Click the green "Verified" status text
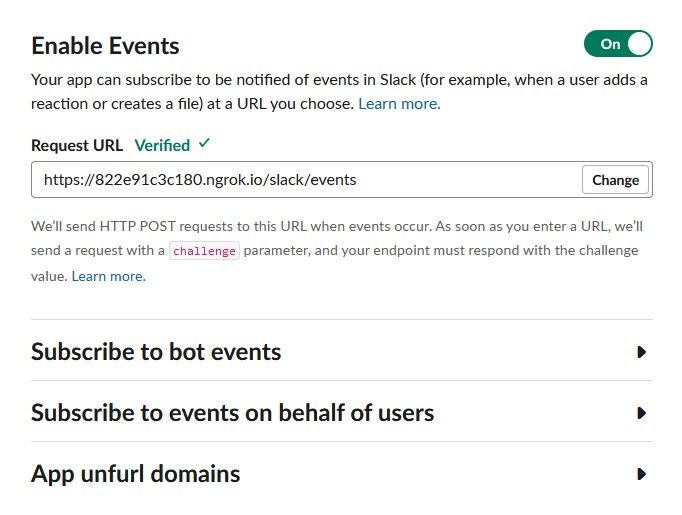Screen dimensions: 682x515 coord(162,145)
